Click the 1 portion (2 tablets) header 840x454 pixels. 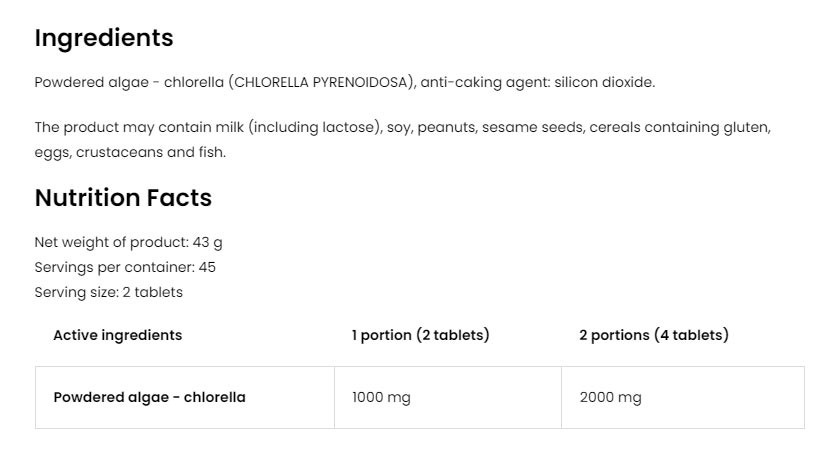tap(421, 335)
